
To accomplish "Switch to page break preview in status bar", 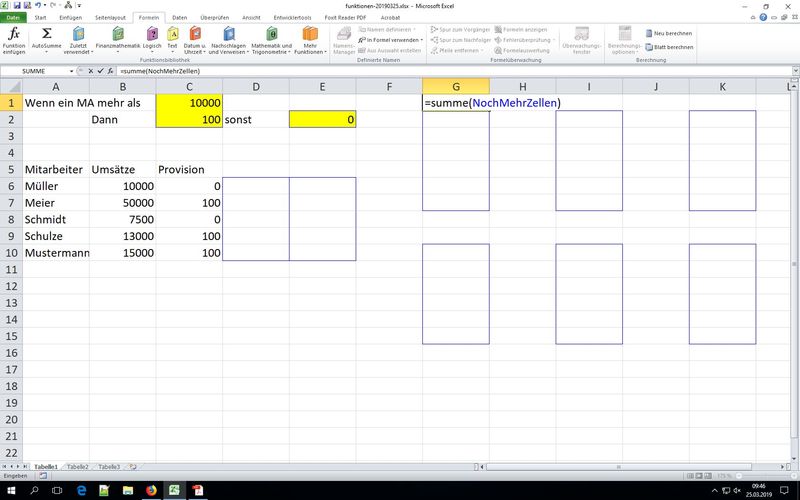I will pyautogui.click(x=707, y=476).
